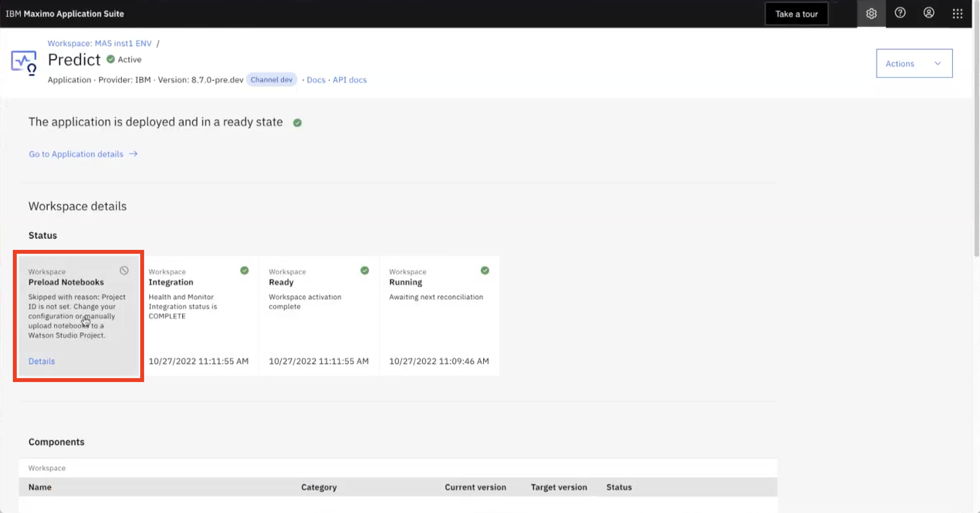Click the Running card timestamp 10/27/2022 11:09:46 AM
Image resolution: width=980 pixels, height=513 pixels.
[439, 361]
